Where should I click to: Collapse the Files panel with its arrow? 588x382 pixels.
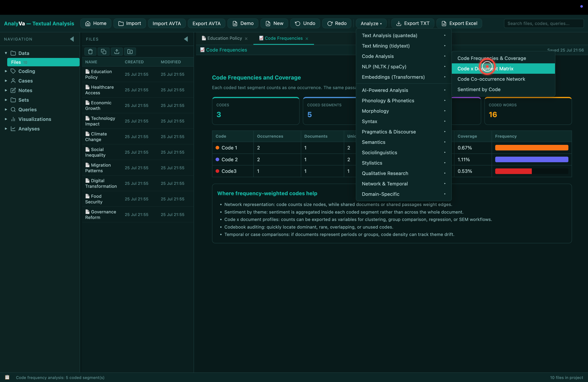tap(186, 39)
